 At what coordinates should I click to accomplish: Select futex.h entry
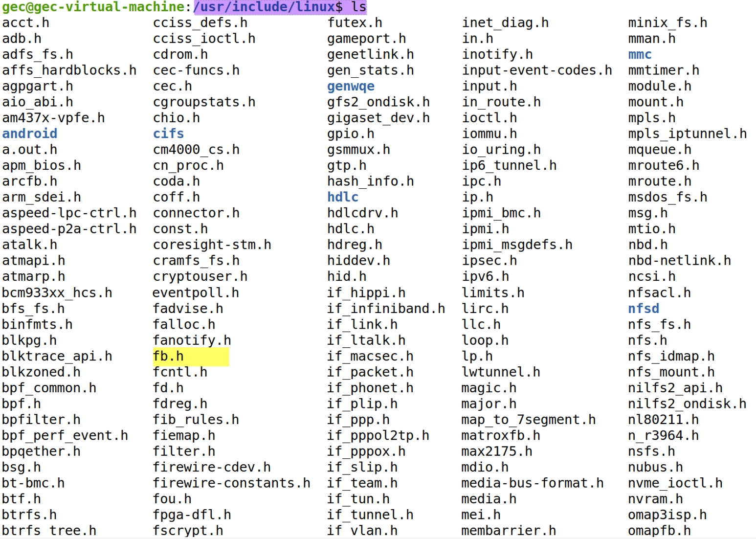click(x=355, y=22)
